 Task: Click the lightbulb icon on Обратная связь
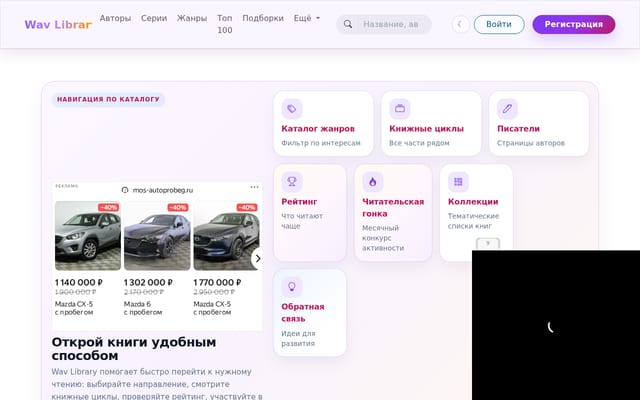(x=292, y=287)
